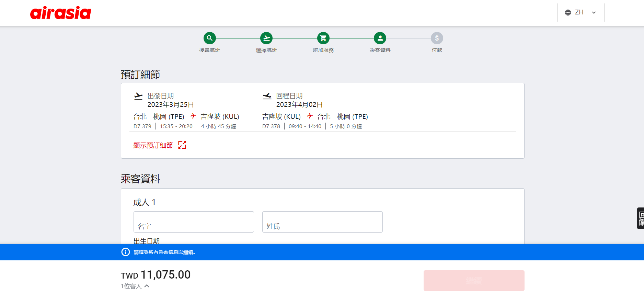Select the 乘客資料 person step icon

tap(380, 38)
